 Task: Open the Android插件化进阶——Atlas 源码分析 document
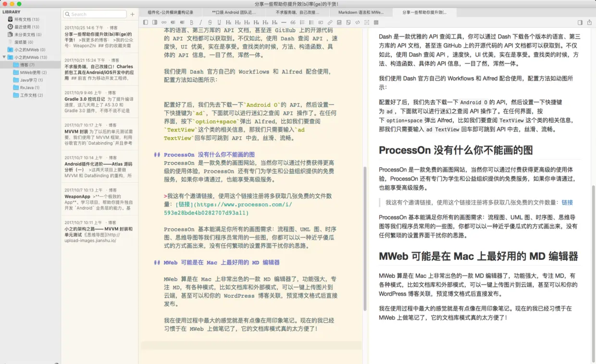coord(99,167)
